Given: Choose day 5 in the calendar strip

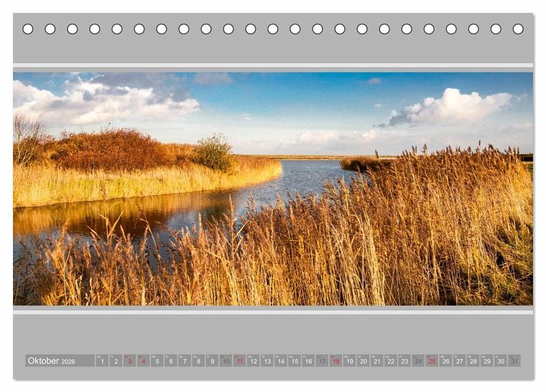Looking at the screenshot, I should 157,361.
